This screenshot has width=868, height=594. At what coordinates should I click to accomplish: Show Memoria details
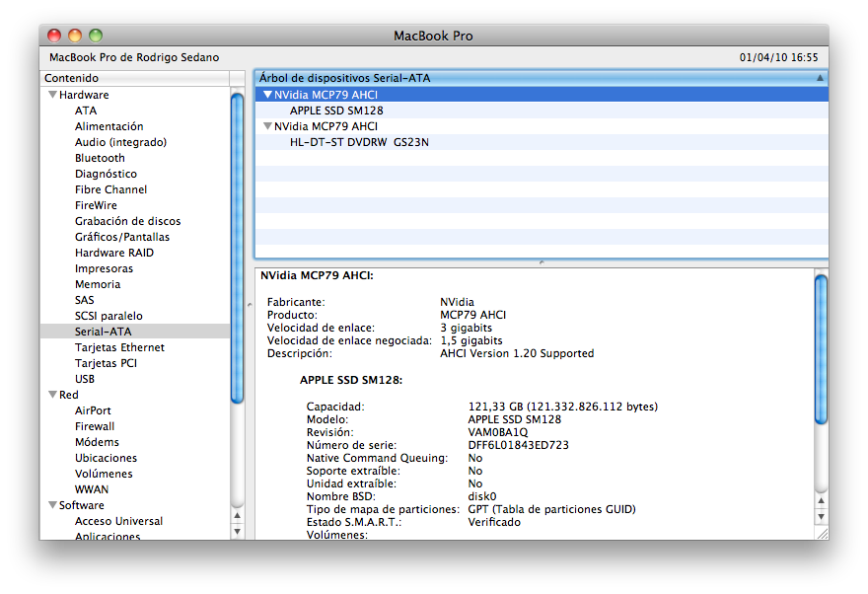[98, 284]
